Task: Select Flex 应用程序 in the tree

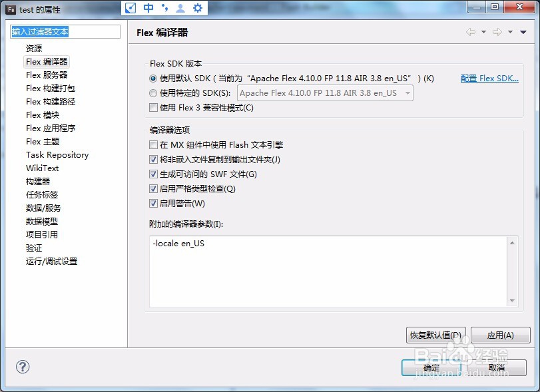Action: pyautogui.click(x=51, y=128)
